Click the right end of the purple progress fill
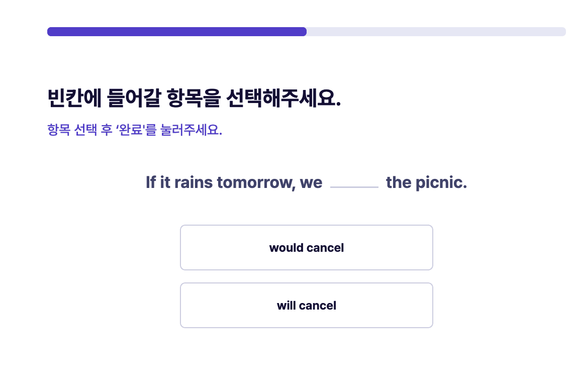The image size is (571, 392). coord(304,32)
